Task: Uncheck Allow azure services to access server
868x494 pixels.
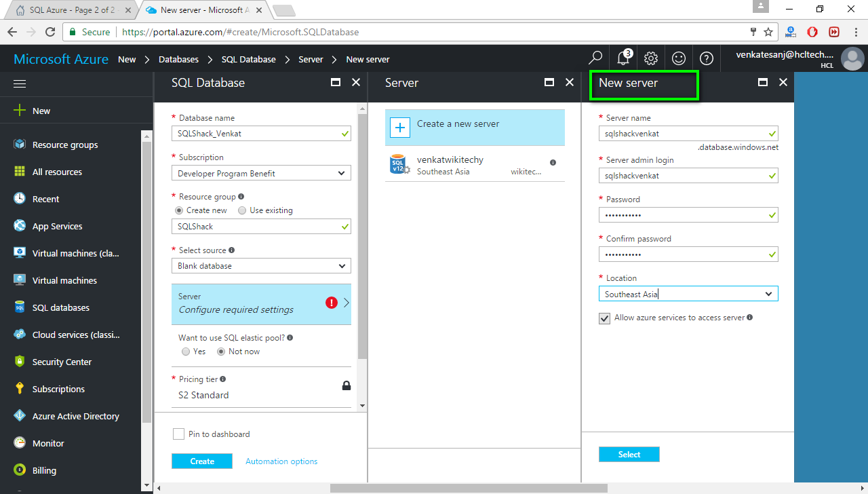Action: [604, 318]
